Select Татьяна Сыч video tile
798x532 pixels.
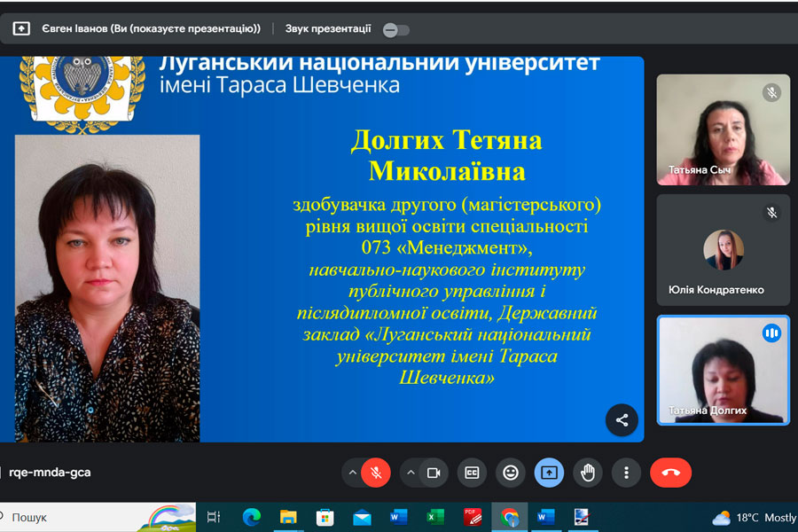724,129
